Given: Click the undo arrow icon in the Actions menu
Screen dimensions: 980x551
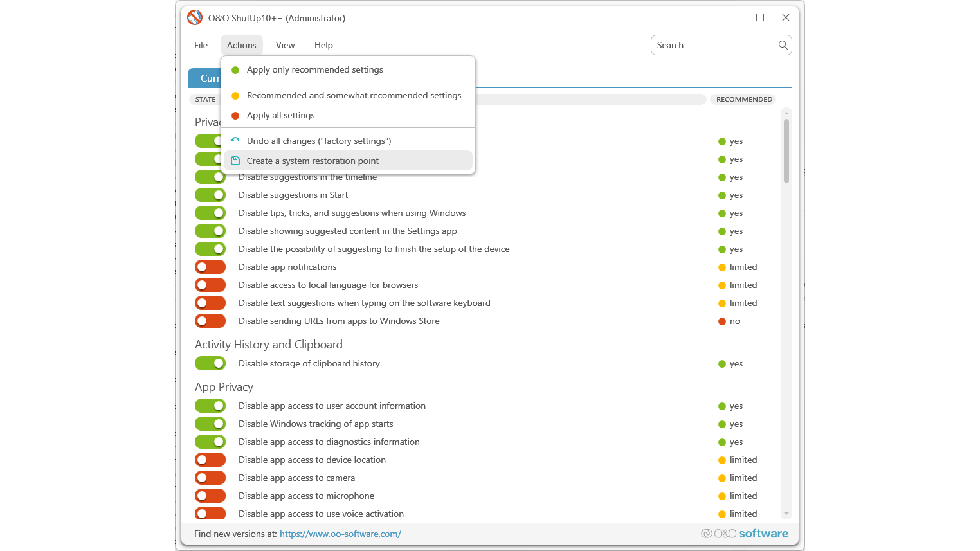Looking at the screenshot, I should (235, 141).
